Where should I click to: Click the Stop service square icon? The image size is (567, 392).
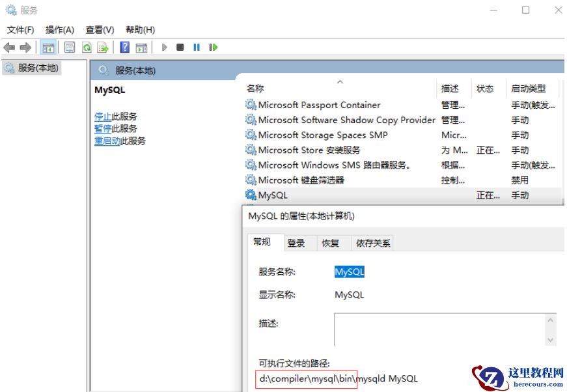[x=180, y=48]
